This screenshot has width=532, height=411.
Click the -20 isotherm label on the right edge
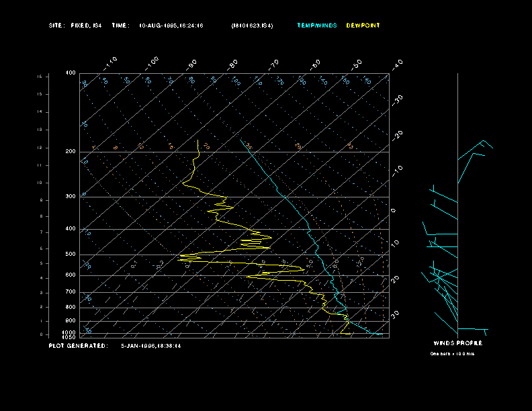397,134
